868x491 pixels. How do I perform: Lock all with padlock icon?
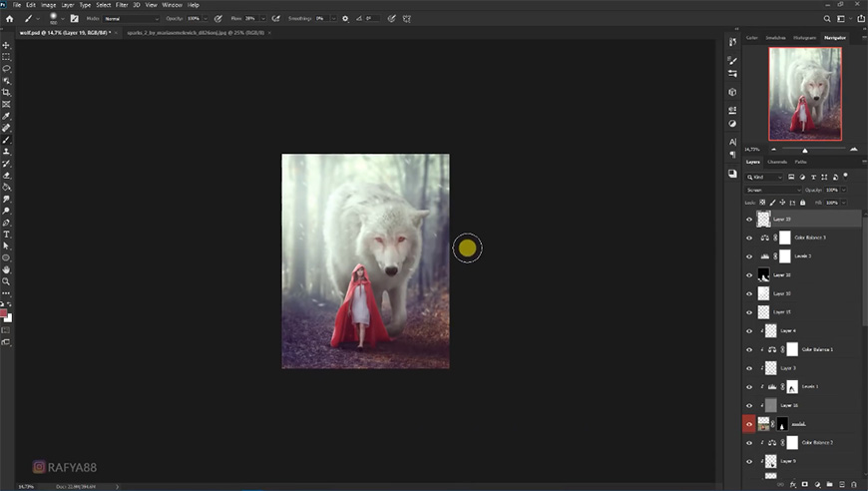point(803,203)
